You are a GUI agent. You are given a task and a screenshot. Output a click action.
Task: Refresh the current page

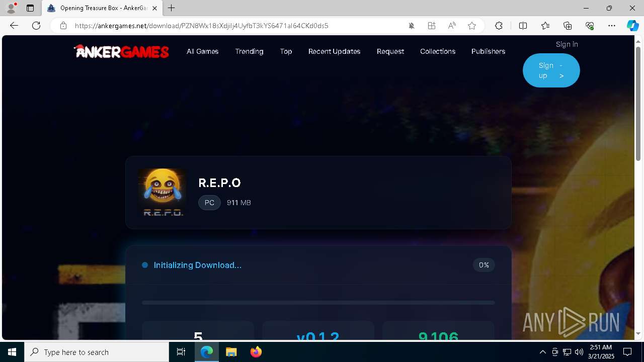[36, 26]
